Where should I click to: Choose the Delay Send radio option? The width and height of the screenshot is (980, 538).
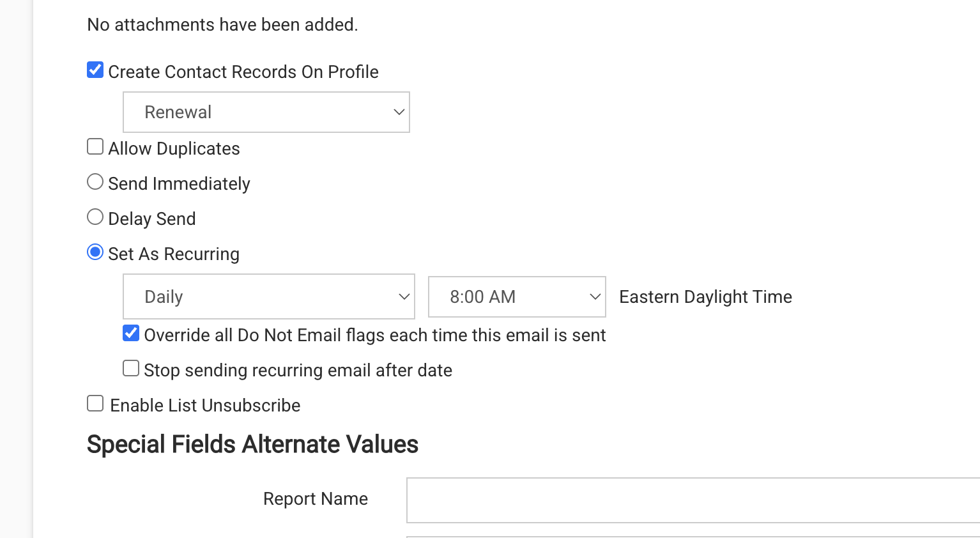95,217
